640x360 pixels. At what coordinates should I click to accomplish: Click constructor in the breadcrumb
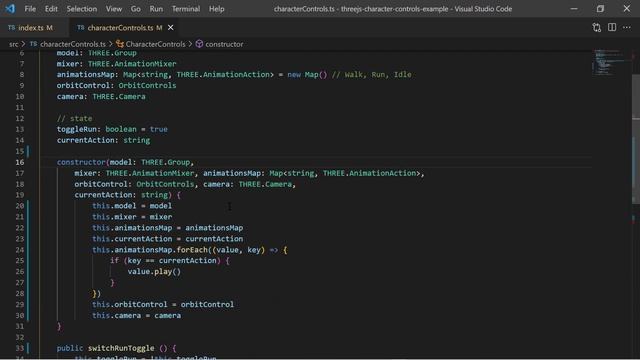pos(224,44)
